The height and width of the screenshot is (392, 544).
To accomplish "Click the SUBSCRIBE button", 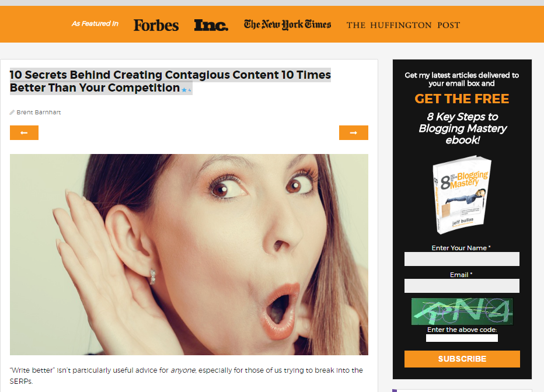I will coord(462,359).
